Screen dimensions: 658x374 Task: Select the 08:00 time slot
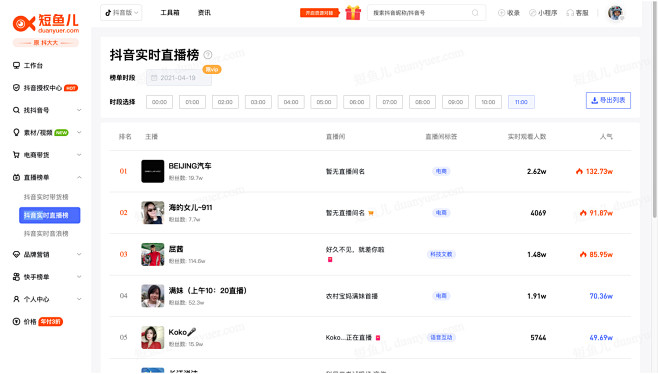tap(423, 102)
